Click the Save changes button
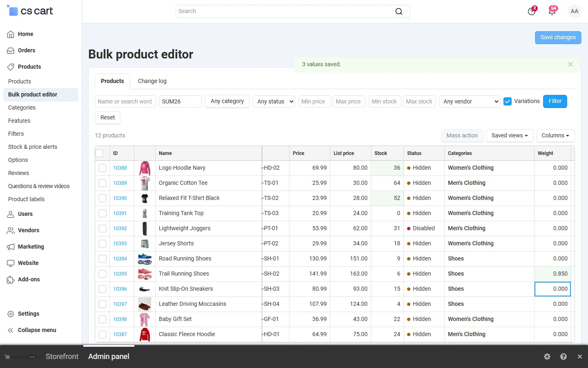The width and height of the screenshot is (588, 368). click(558, 37)
